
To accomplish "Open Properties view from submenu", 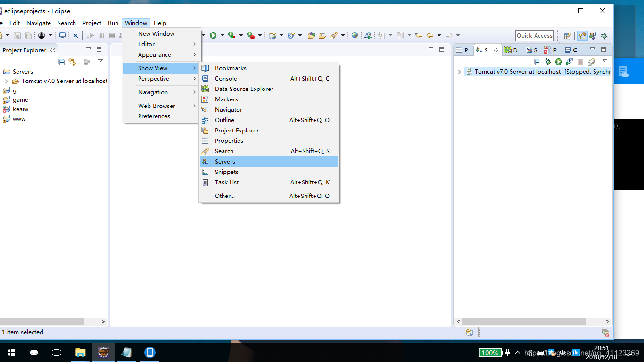I will [x=269, y=141].
